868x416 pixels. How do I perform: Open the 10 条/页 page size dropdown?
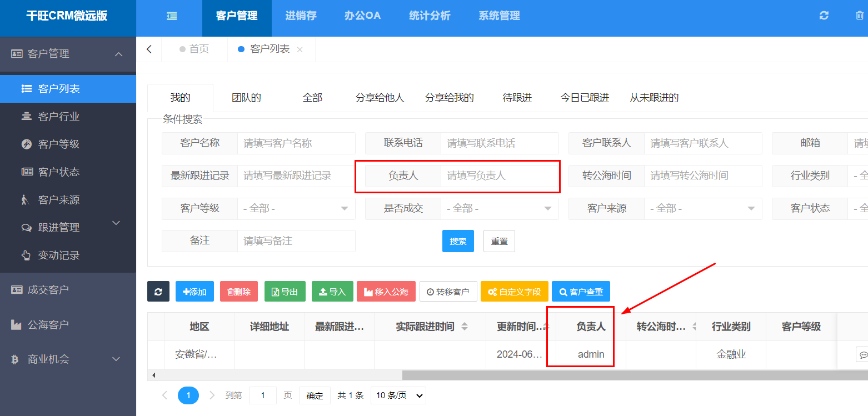pos(398,395)
